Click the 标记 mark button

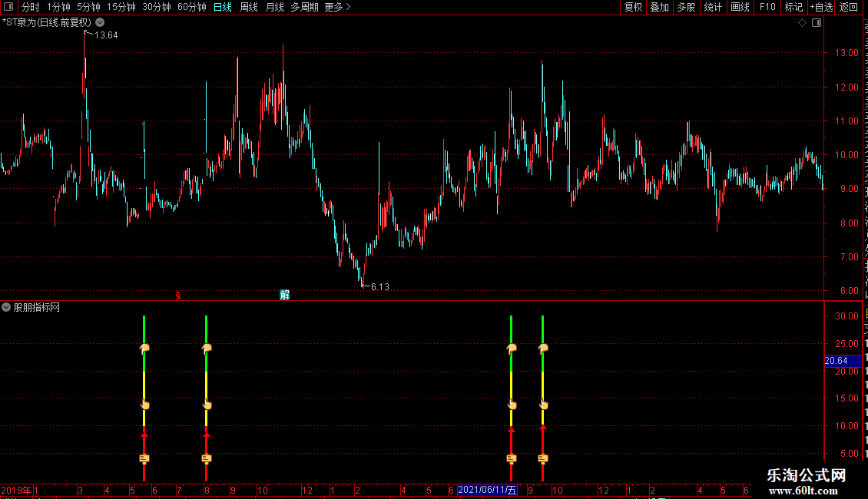click(793, 7)
